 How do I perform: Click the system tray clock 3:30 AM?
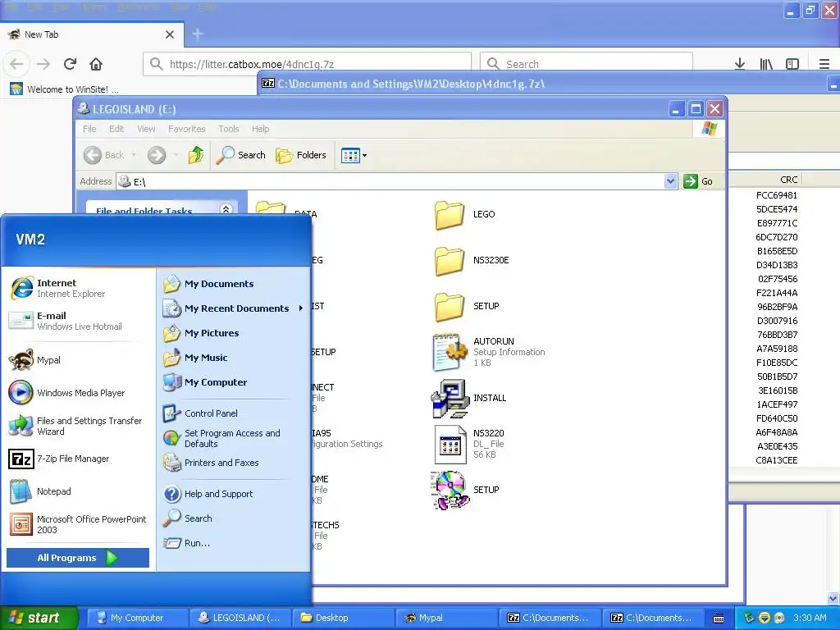(810, 618)
